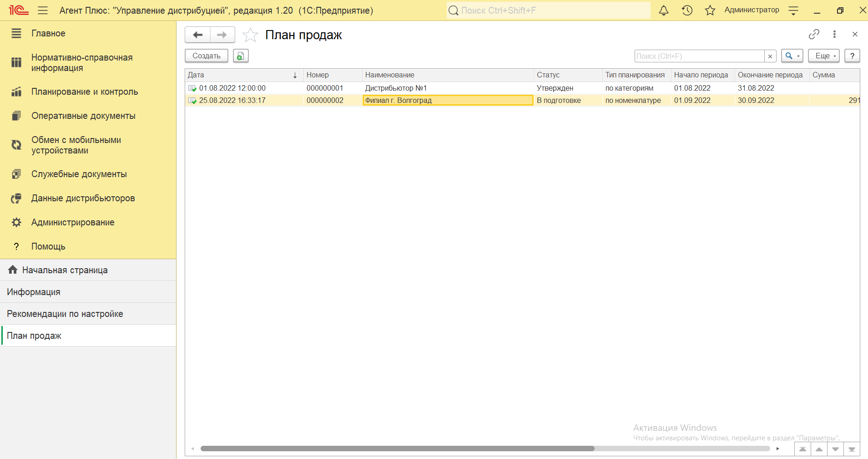Jump to the first list row button
This screenshot has height=459, width=868.
click(802, 449)
